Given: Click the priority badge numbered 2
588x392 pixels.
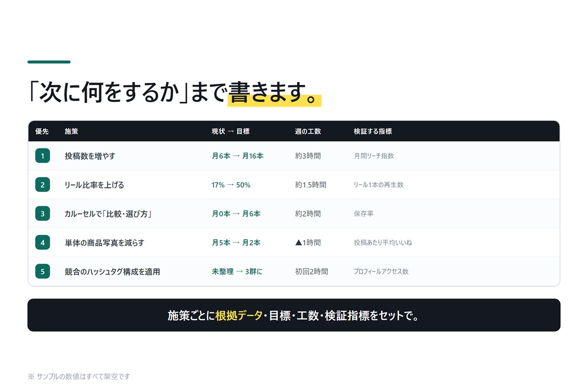Looking at the screenshot, I should pyautogui.click(x=42, y=185).
